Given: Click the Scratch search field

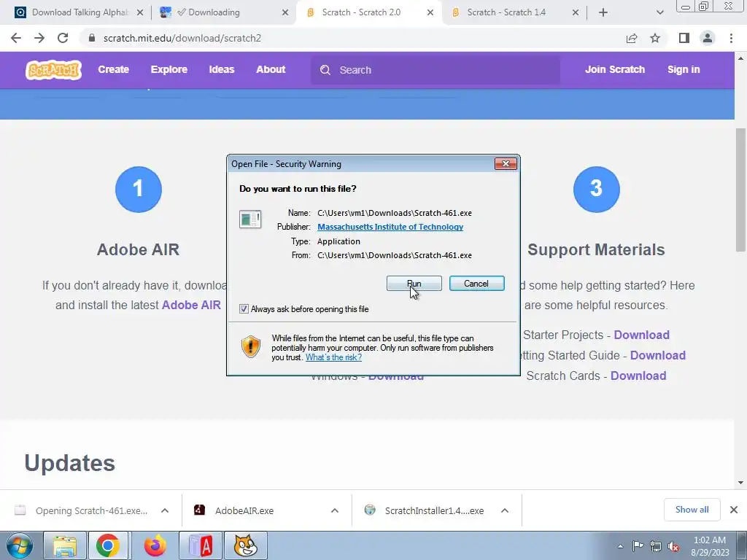Looking at the screenshot, I should [x=436, y=70].
